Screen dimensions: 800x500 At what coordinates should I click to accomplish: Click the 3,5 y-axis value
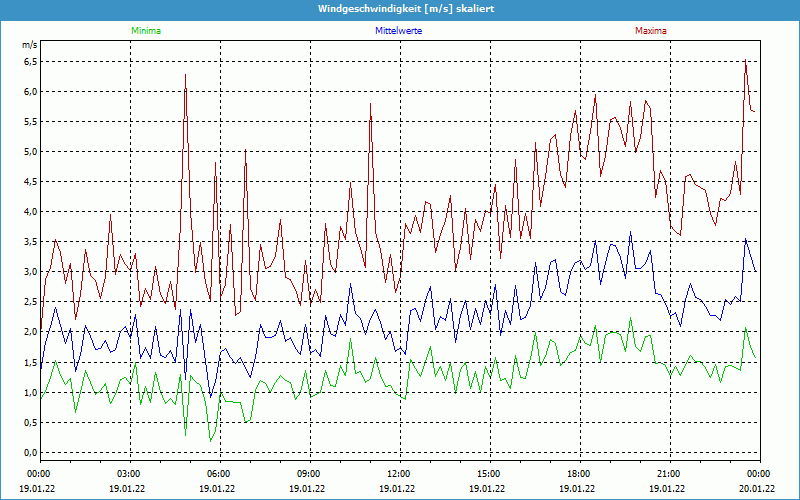(x=30, y=242)
